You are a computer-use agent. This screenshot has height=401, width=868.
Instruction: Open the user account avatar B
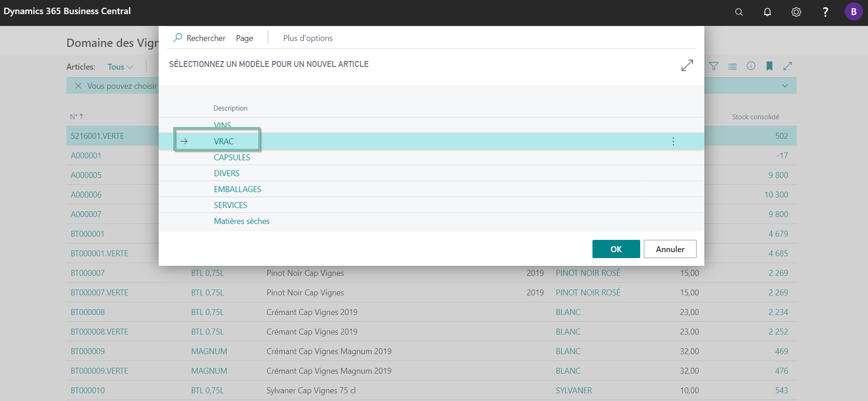(853, 12)
